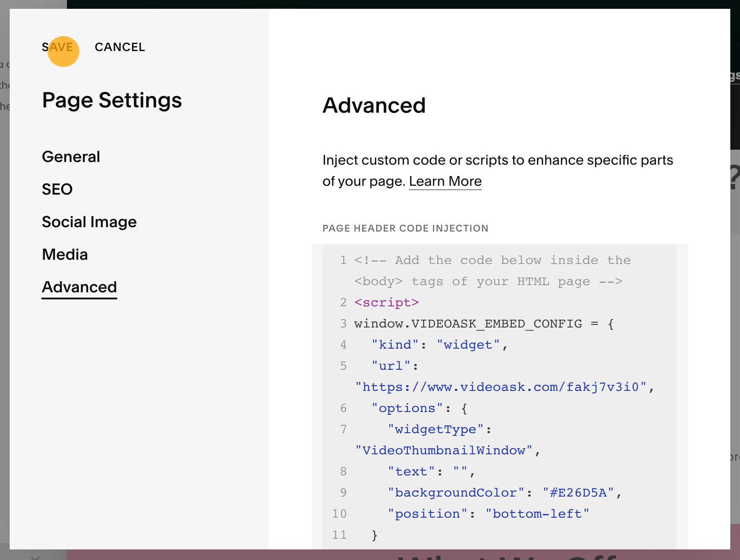Viewport: 740px width, 560px height.
Task: Open the Social Image section
Action: (89, 222)
